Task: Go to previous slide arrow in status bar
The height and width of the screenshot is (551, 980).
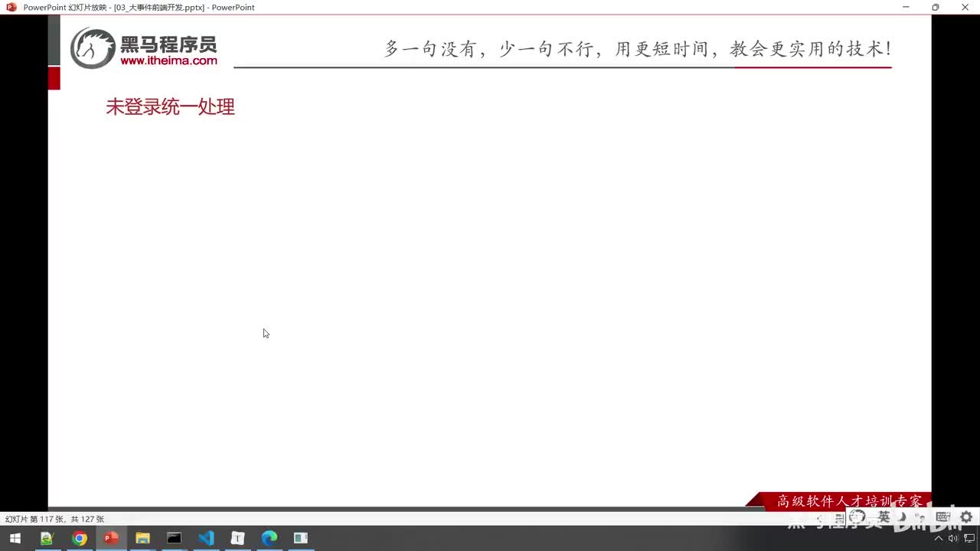Action: tap(820, 519)
